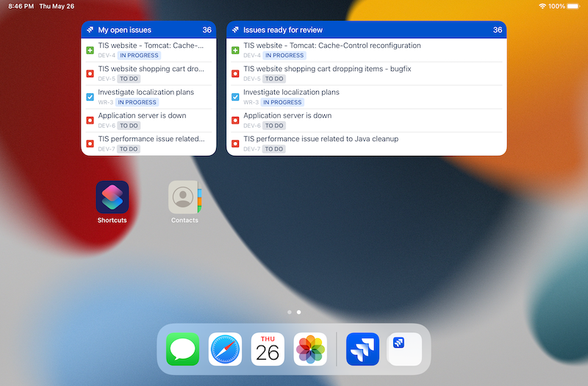
Task: Open Photos from the dock
Action: (310, 349)
